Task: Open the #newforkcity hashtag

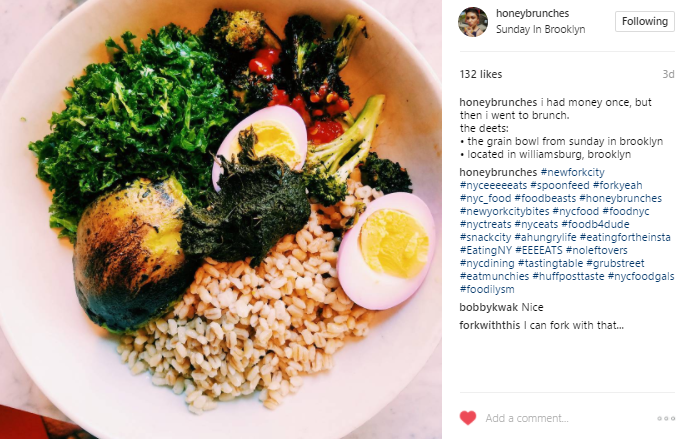Action: click(x=572, y=172)
